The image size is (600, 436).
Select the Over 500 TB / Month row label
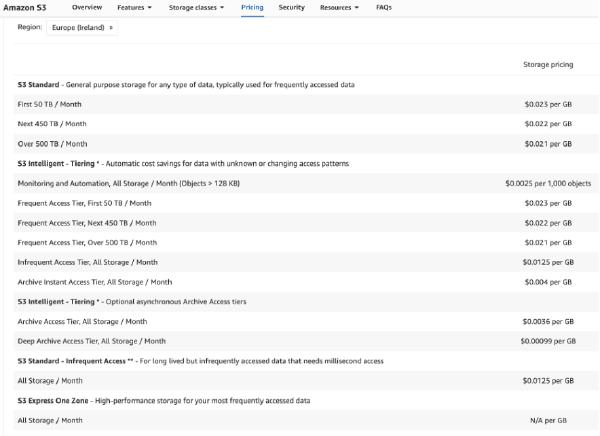52,144
